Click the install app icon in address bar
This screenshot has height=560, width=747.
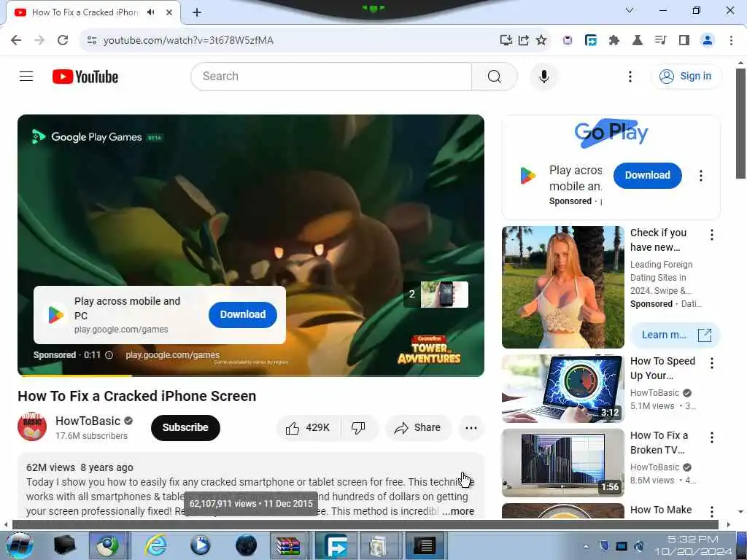(x=506, y=40)
